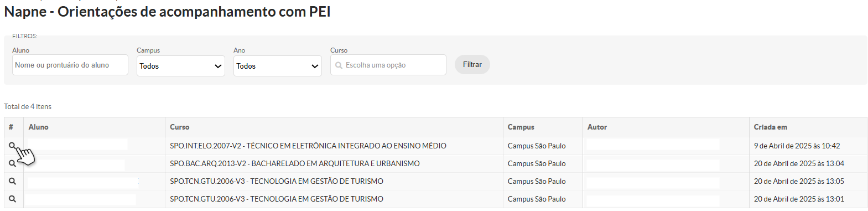Click the Curso column header
This screenshot has height=211, width=868.
[180, 127]
